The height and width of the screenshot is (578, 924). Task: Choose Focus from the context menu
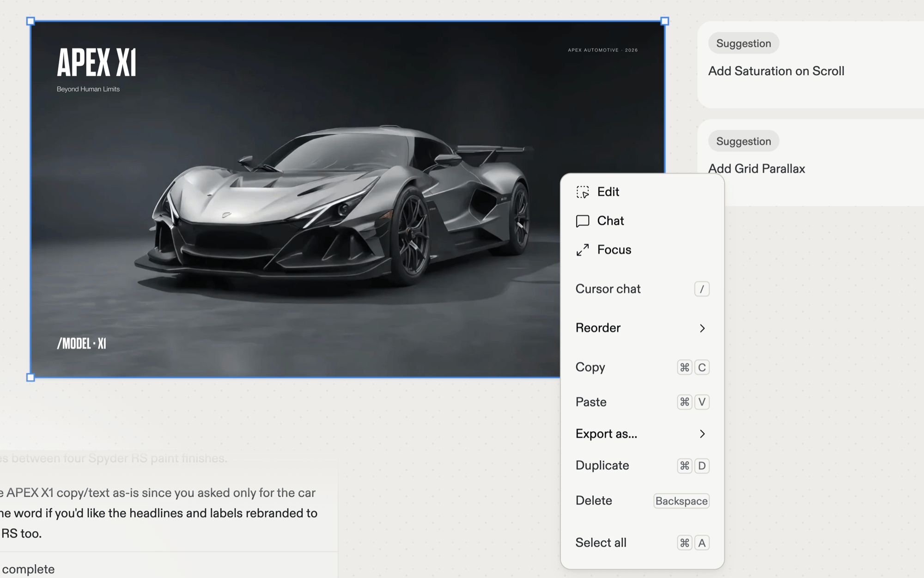tap(642, 250)
